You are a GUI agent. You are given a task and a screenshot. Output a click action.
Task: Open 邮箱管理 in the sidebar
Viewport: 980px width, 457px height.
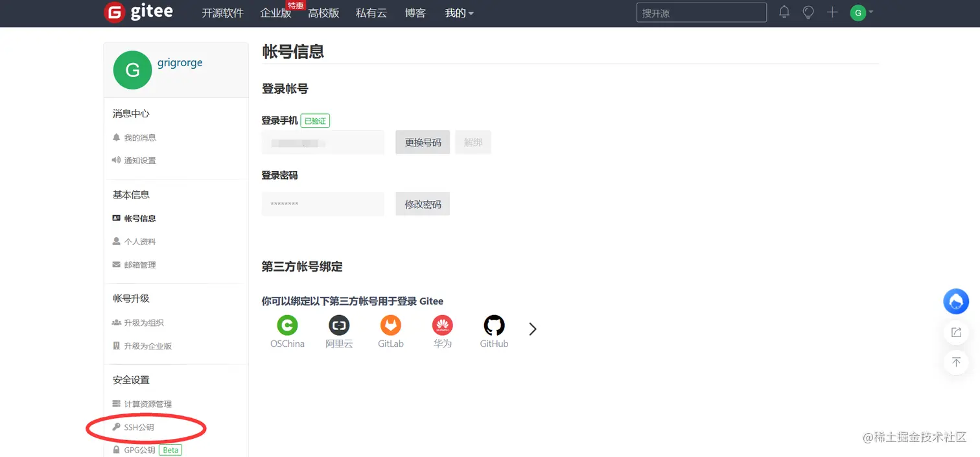tap(134, 264)
